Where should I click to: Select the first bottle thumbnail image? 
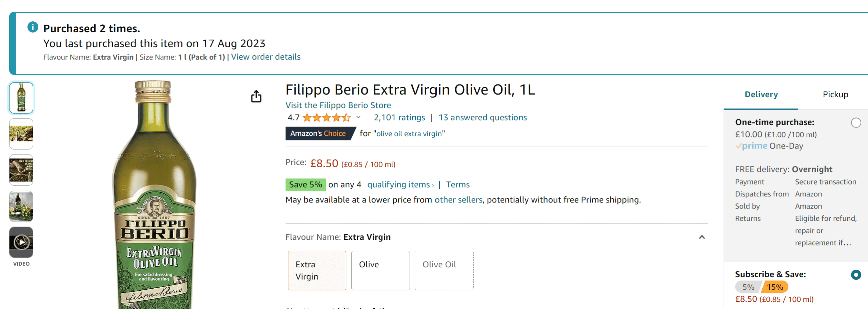[21, 98]
